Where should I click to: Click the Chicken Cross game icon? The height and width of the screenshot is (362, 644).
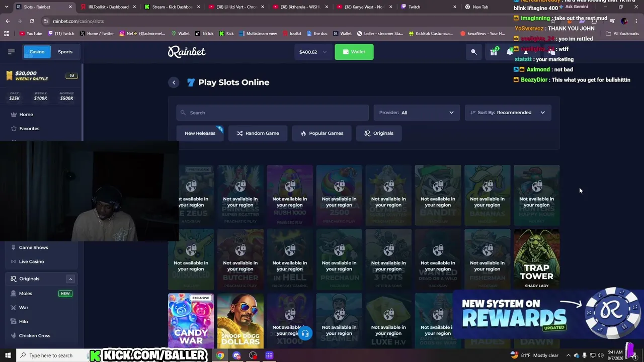(x=13, y=336)
